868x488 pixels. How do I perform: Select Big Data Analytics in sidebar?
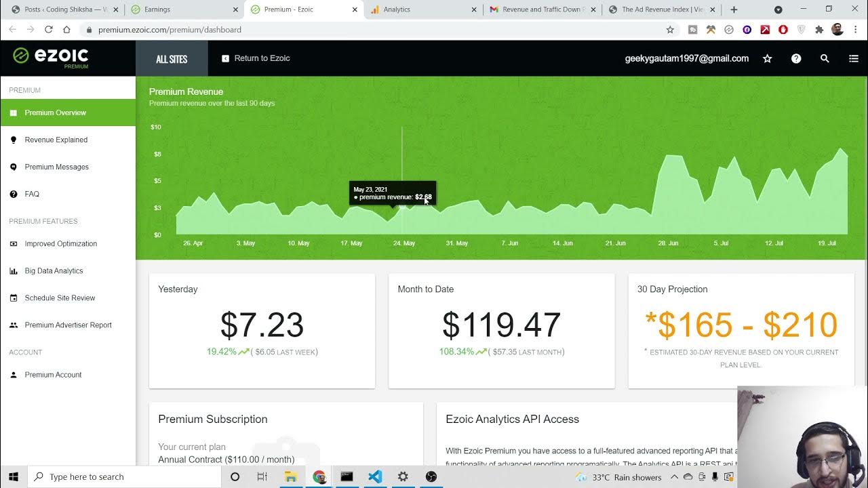pos(54,270)
